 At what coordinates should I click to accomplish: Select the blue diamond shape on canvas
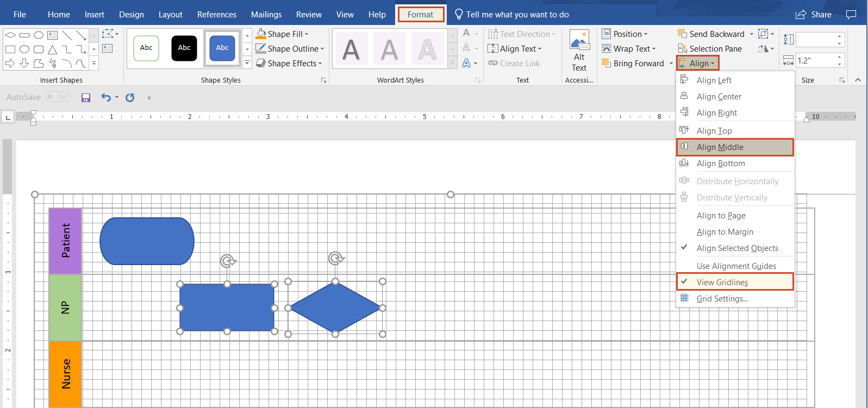pos(335,308)
